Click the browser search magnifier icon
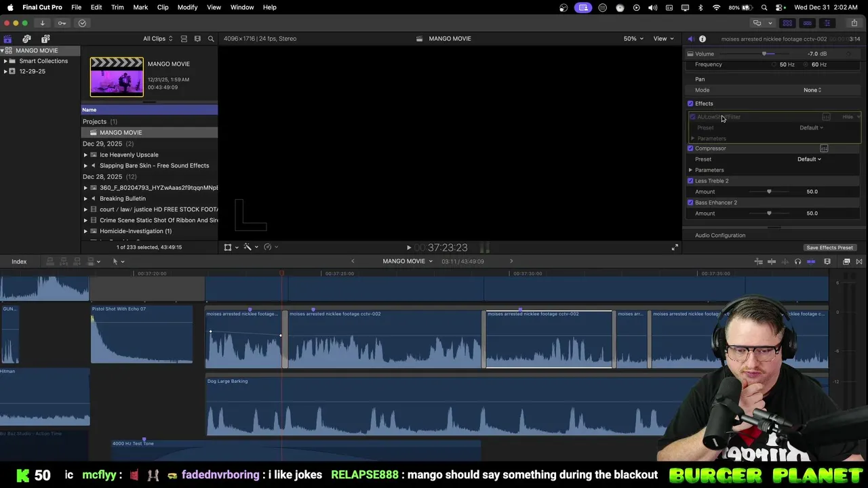Screen dimensions: 868x488 pos(211,39)
